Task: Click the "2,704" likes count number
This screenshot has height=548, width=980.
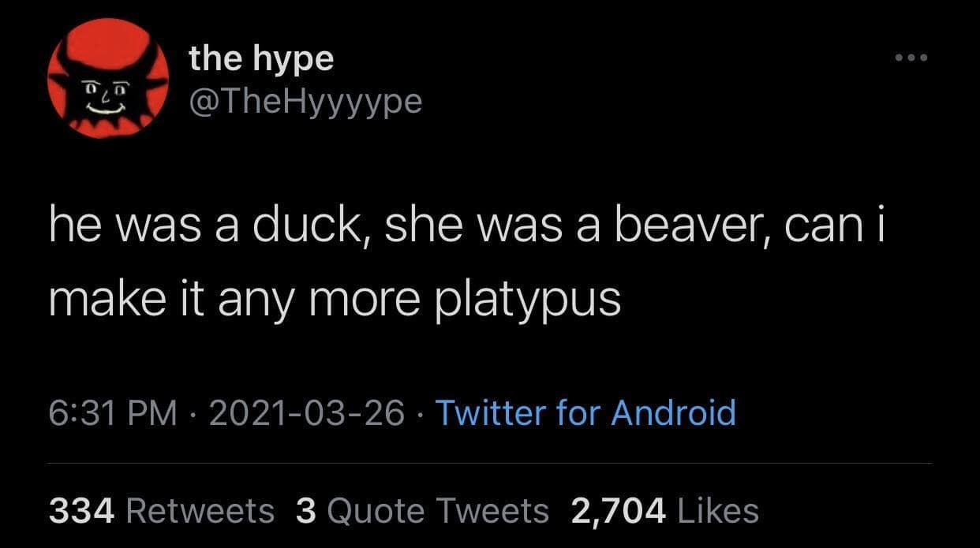Action: point(618,511)
